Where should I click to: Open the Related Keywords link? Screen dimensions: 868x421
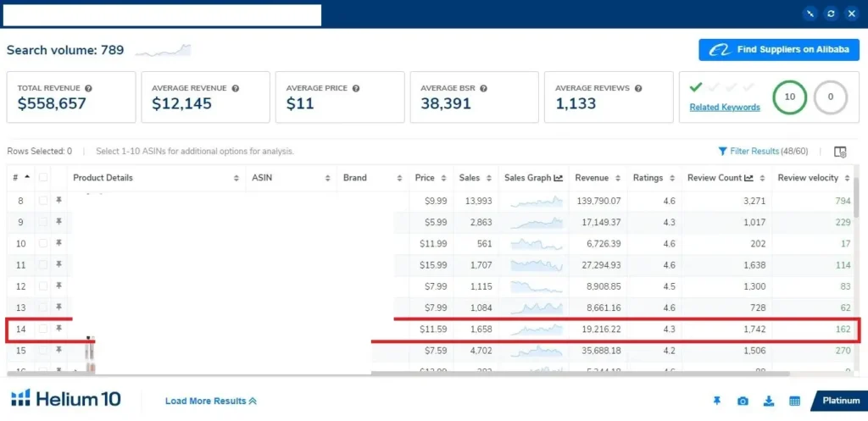coord(724,108)
